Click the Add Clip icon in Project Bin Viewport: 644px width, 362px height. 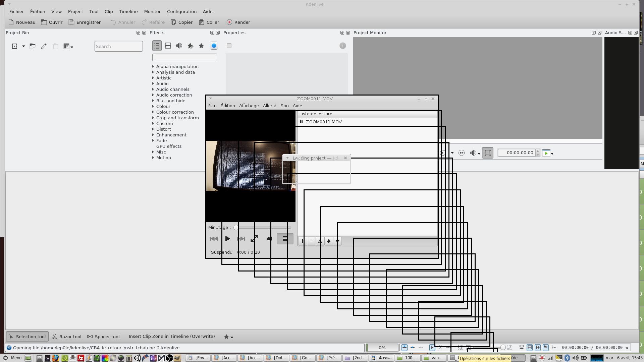coord(14,46)
